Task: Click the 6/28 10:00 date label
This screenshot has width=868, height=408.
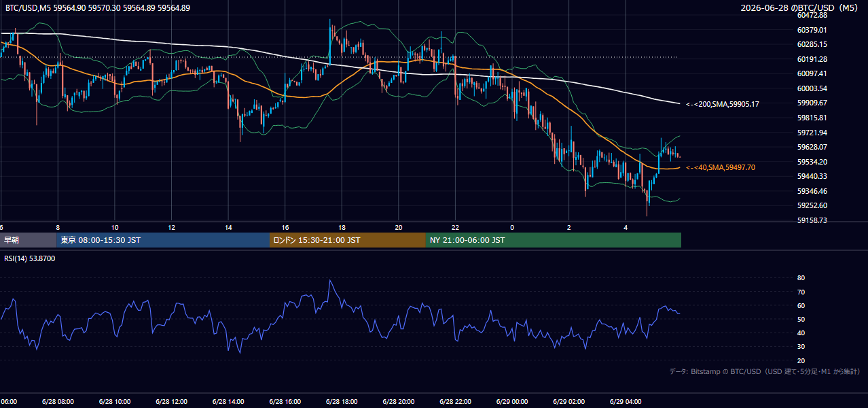Action: coord(114,402)
